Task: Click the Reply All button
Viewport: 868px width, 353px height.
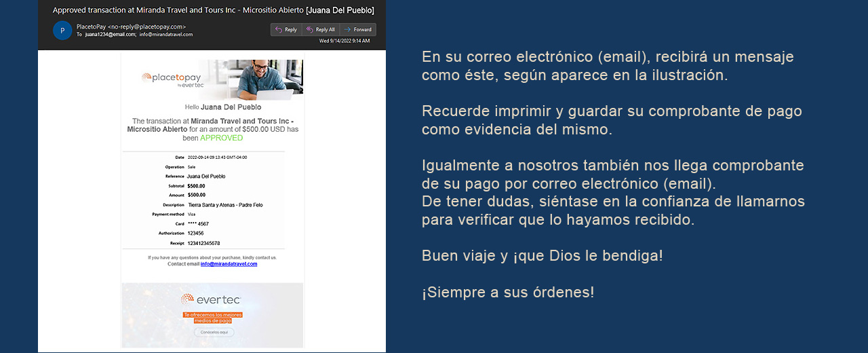Action: tap(320, 29)
